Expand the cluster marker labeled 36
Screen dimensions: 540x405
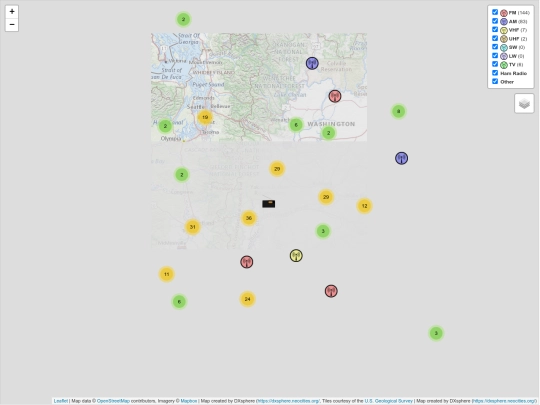click(249, 218)
